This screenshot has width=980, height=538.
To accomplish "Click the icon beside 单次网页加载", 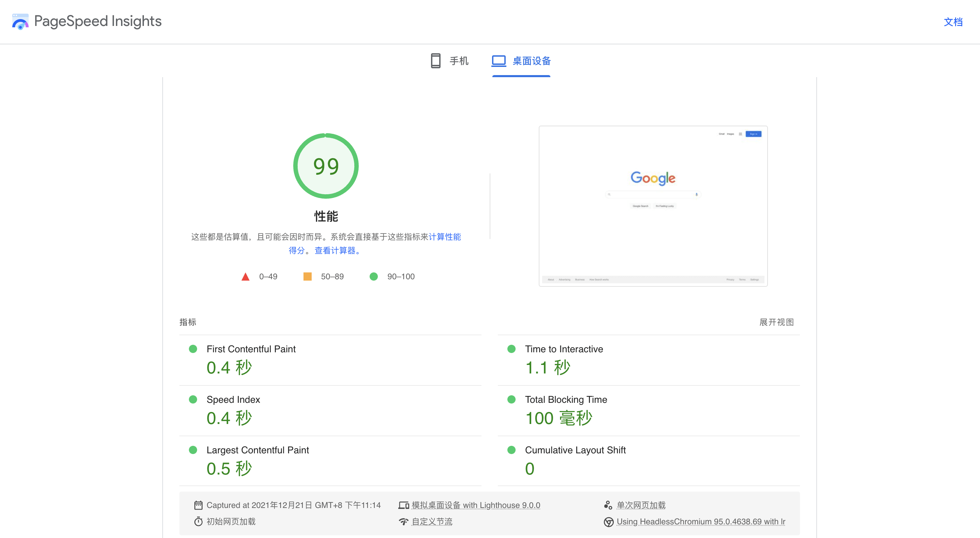I will (608, 505).
